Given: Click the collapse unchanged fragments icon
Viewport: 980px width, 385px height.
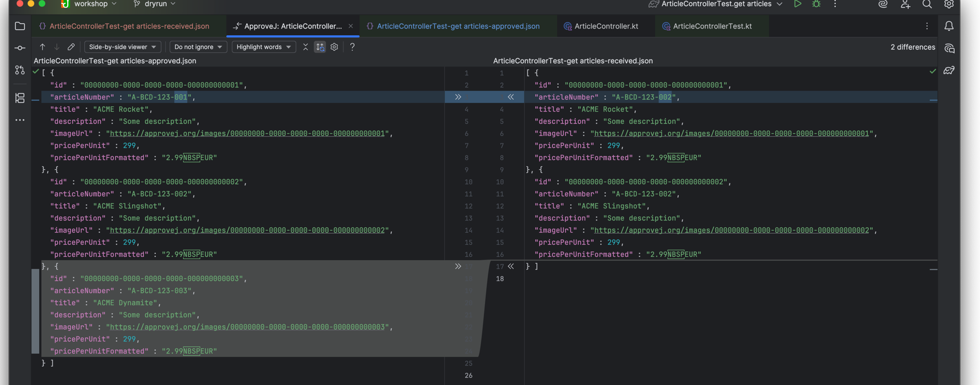Looking at the screenshot, I should [x=306, y=47].
